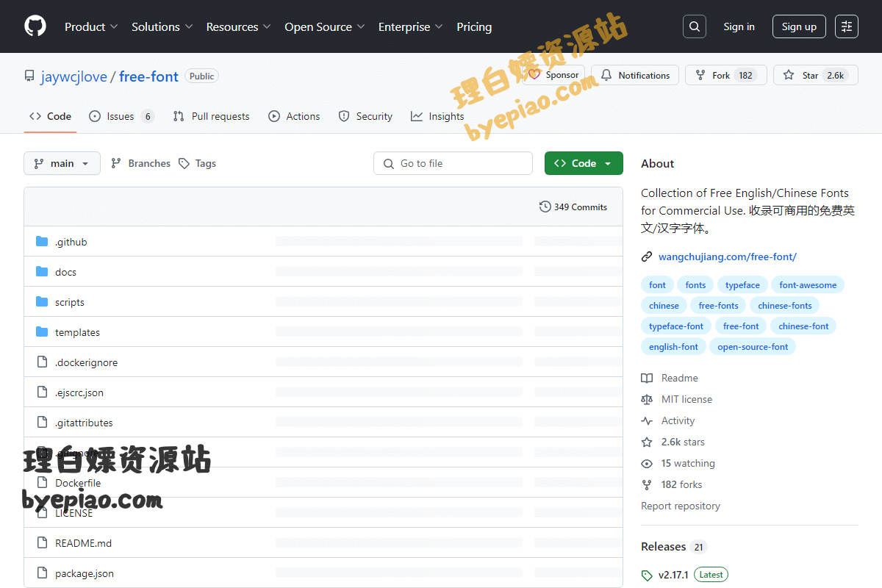Switch to the Actions tab
Screen dimensions: 882x588
click(294, 116)
